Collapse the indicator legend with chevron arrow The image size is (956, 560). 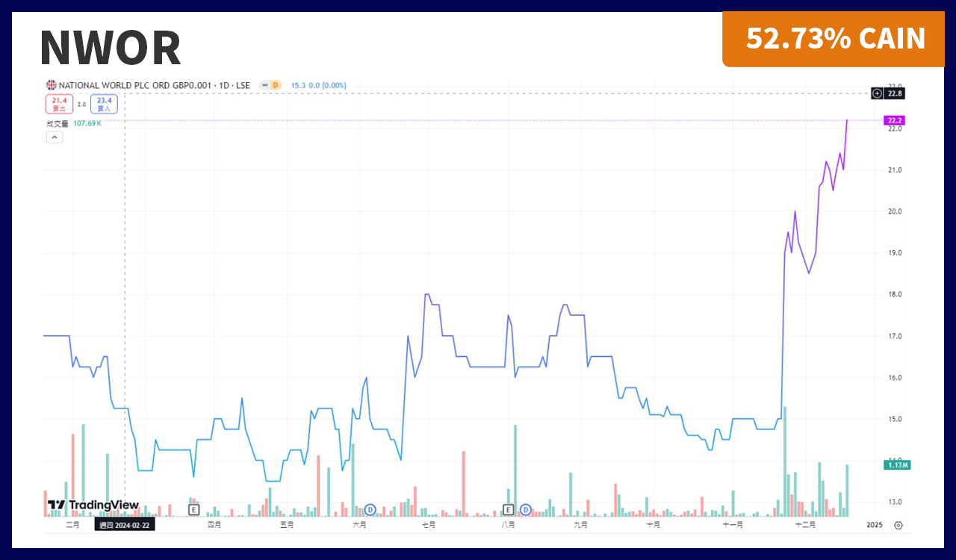[x=55, y=137]
